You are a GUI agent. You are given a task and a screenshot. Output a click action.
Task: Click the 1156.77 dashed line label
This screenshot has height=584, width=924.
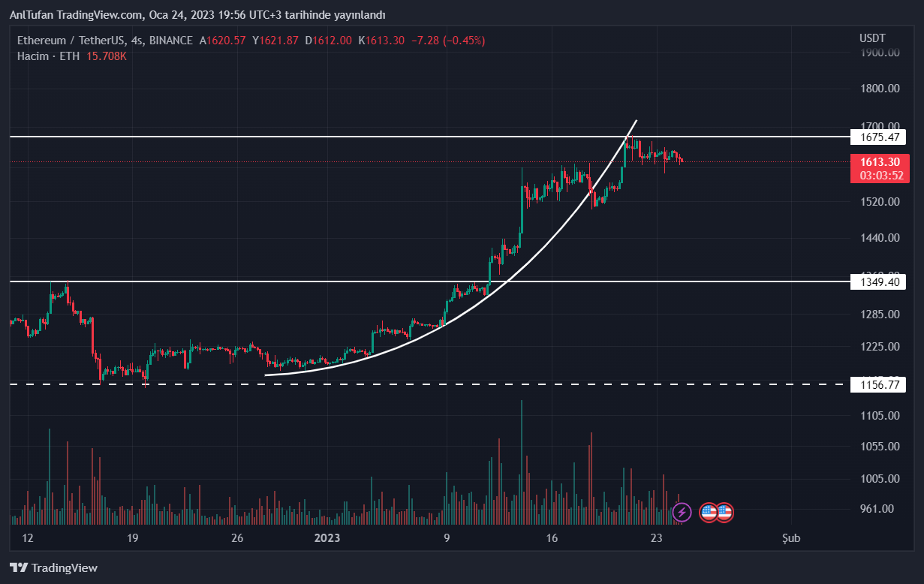877,384
